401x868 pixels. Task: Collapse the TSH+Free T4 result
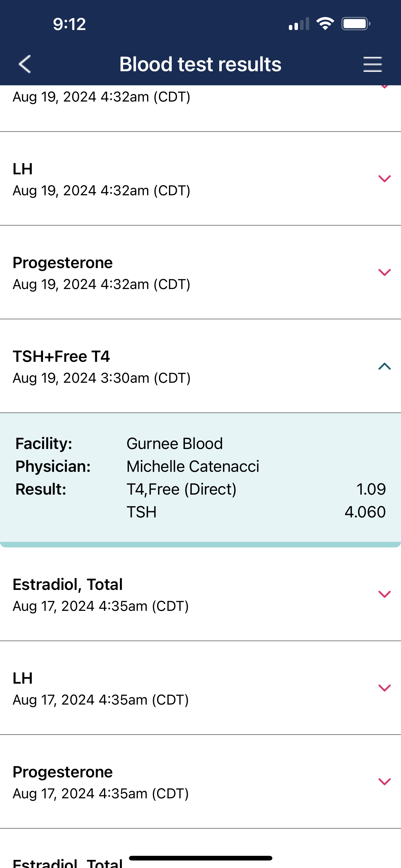click(384, 366)
